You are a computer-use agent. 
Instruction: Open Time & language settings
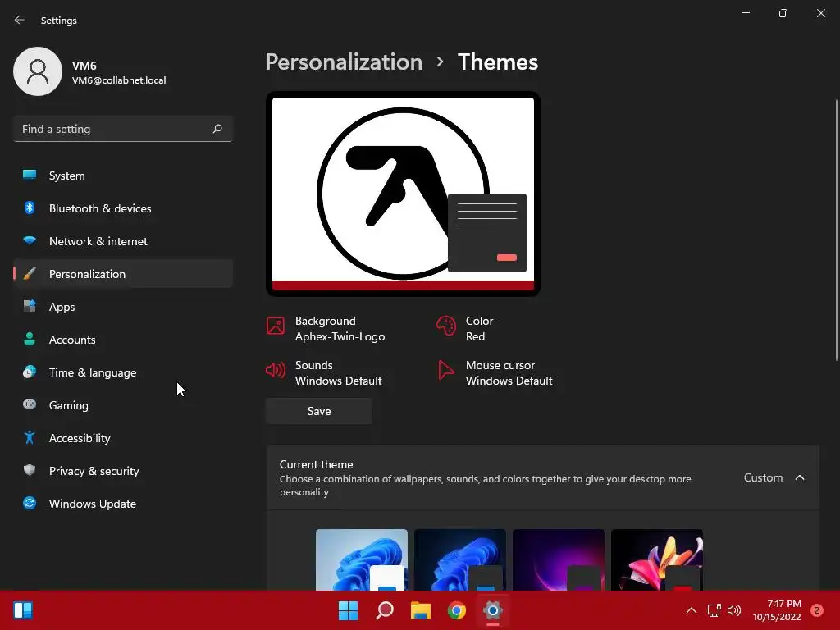[123, 372]
